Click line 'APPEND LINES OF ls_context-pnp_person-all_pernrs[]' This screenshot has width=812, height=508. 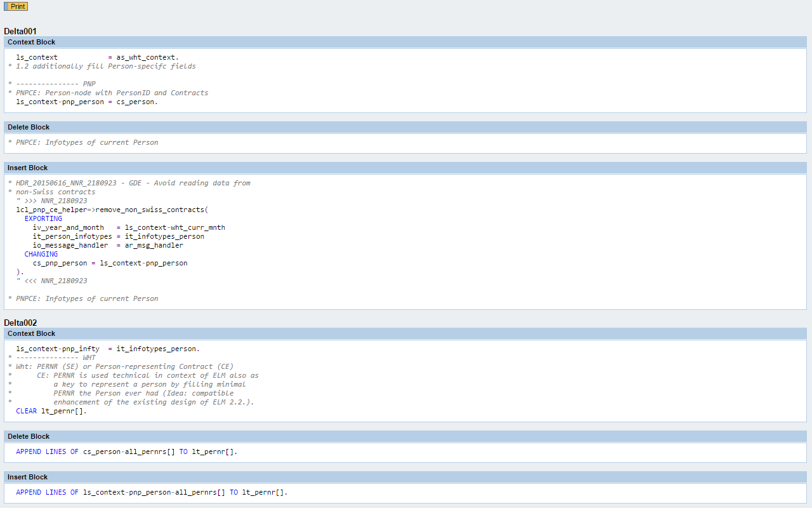(x=152, y=492)
